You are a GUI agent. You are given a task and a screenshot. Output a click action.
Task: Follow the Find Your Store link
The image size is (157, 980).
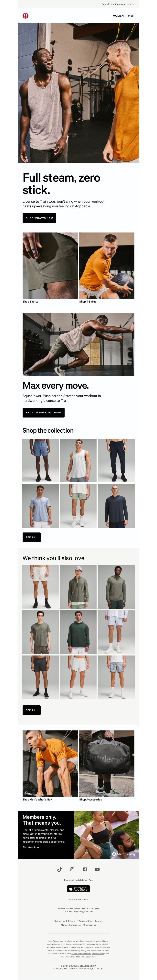(31, 847)
